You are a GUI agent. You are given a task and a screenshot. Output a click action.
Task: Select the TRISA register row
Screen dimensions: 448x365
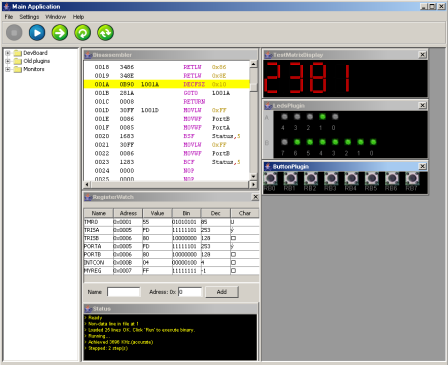click(171, 230)
